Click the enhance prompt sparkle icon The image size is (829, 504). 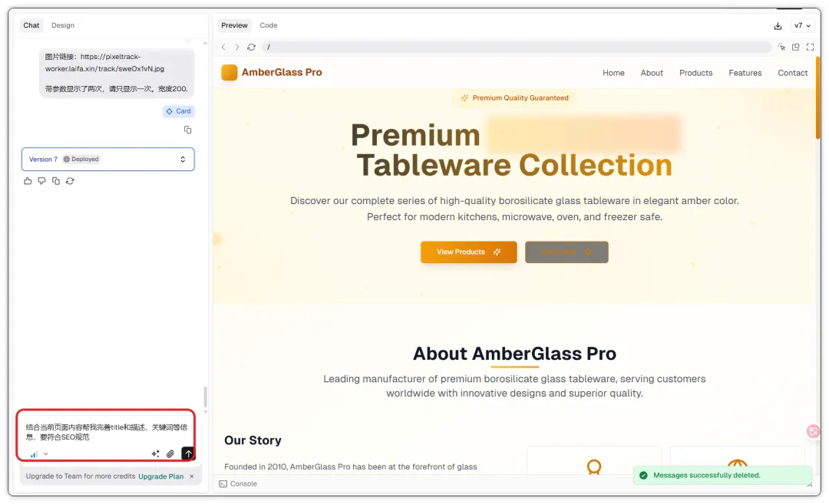155,454
